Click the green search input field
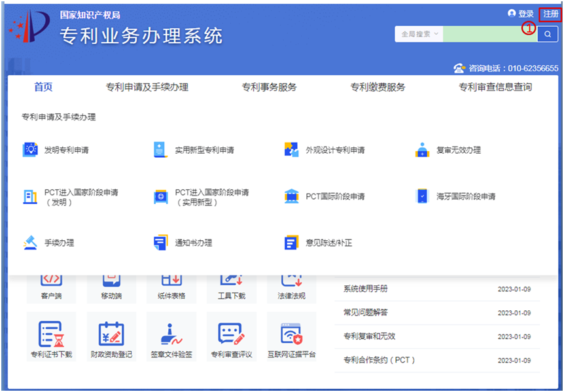564x392 pixels. (490, 34)
